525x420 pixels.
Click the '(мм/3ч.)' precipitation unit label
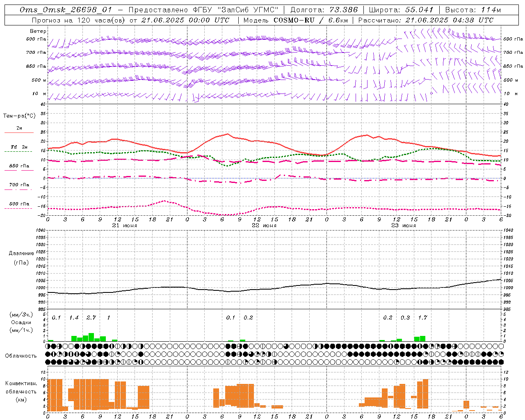(x=21, y=315)
